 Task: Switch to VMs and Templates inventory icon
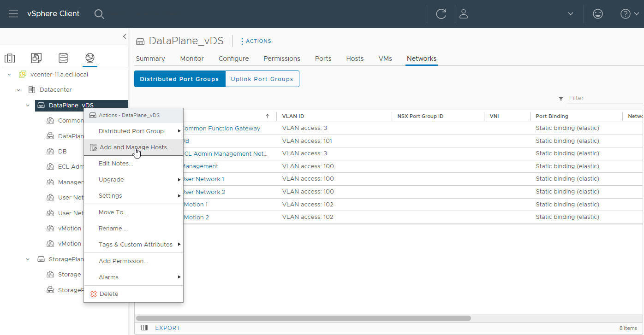tap(36, 58)
